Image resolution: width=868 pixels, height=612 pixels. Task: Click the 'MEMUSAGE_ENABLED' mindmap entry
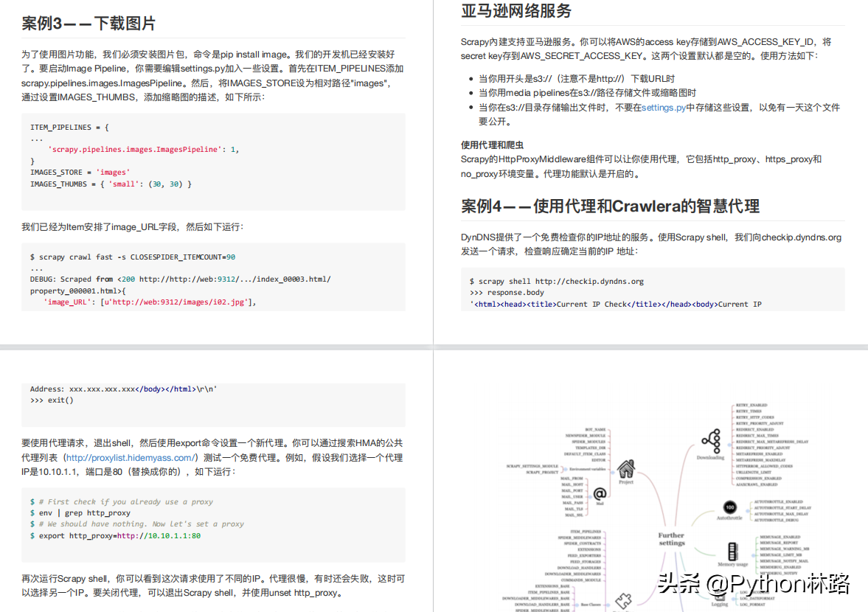(780, 537)
